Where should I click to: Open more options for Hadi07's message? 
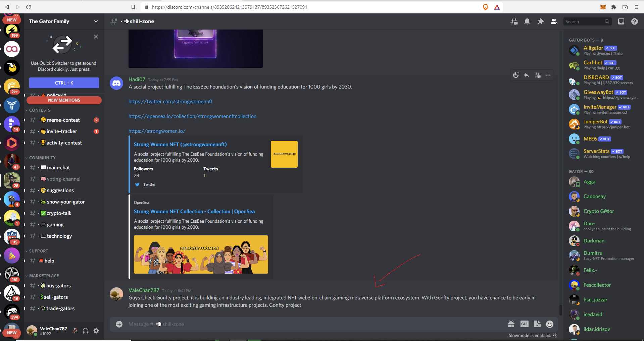(548, 75)
